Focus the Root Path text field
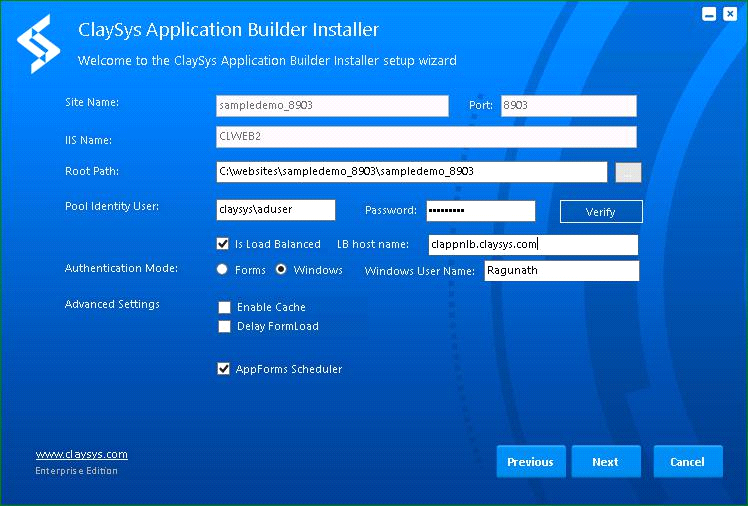Viewport: 748px width, 506px height. (x=412, y=172)
